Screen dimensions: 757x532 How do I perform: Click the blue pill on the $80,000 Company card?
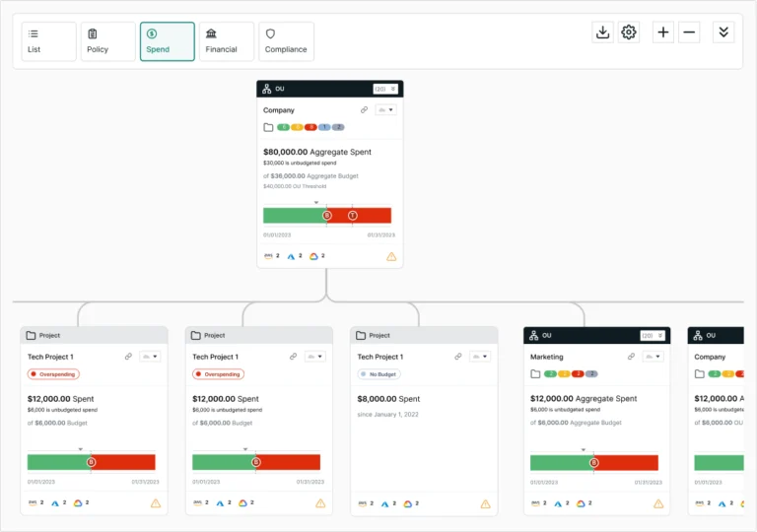tap(324, 127)
